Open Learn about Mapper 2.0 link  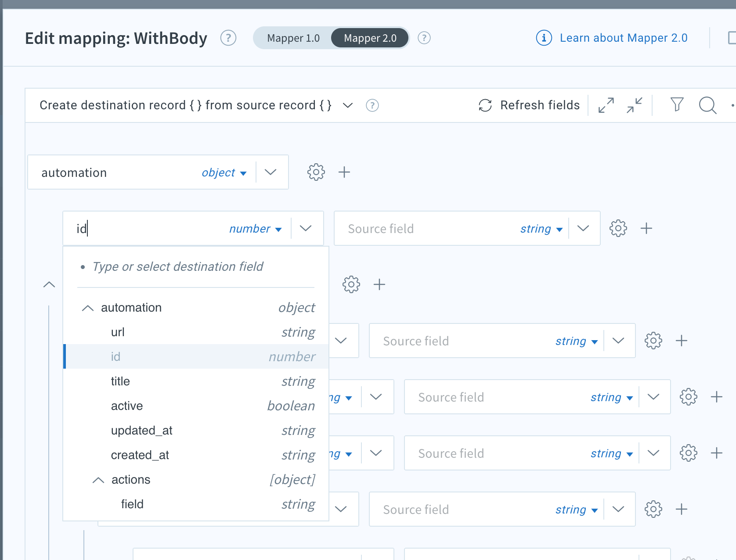[624, 38]
